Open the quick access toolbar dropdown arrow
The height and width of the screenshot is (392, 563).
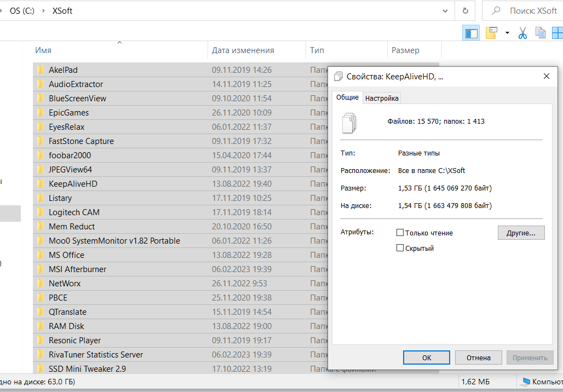tap(507, 33)
